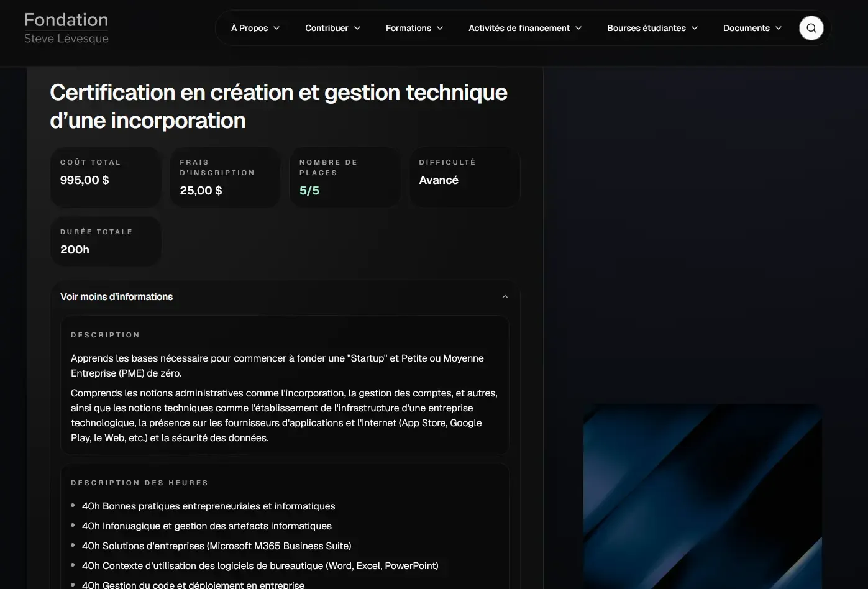Click '40h Solutions d'entreprises (Microsoft M365)'

click(x=217, y=546)
